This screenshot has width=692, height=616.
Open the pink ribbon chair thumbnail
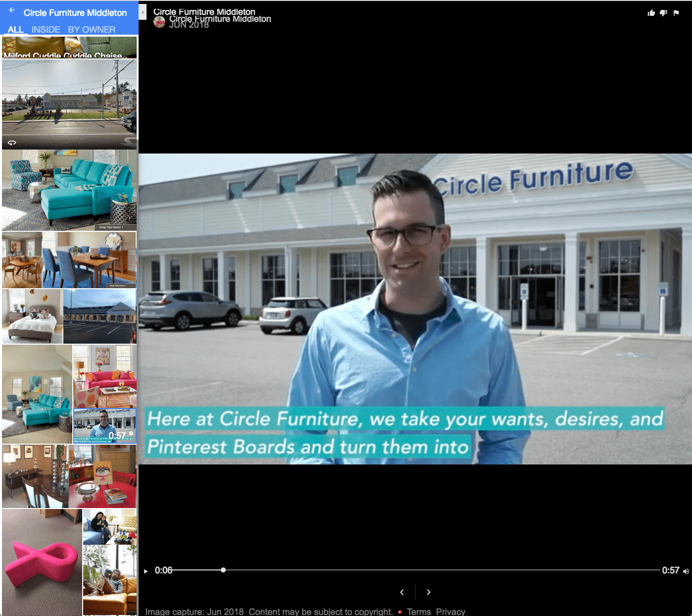point(42,562)
